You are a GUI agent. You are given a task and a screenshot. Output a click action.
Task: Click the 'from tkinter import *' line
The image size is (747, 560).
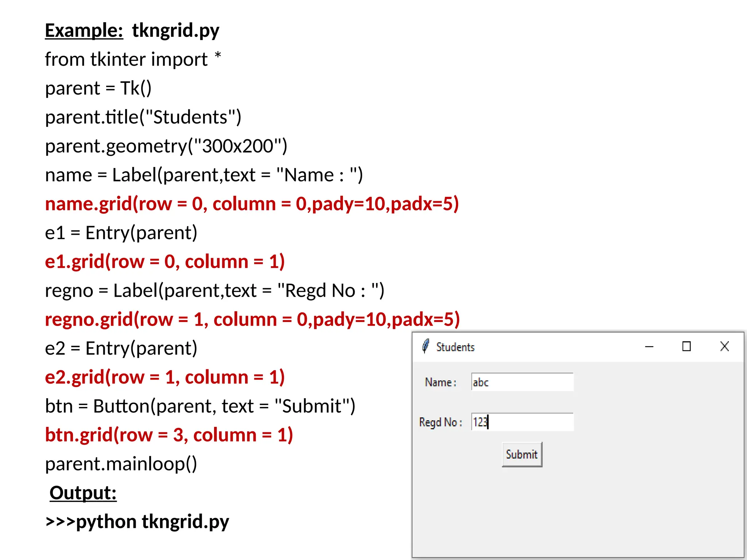coord(133,59)
